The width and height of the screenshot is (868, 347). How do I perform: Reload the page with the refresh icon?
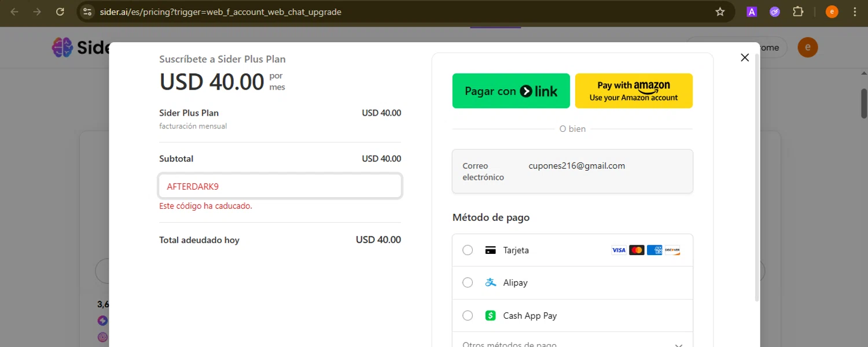click(60, 12)
